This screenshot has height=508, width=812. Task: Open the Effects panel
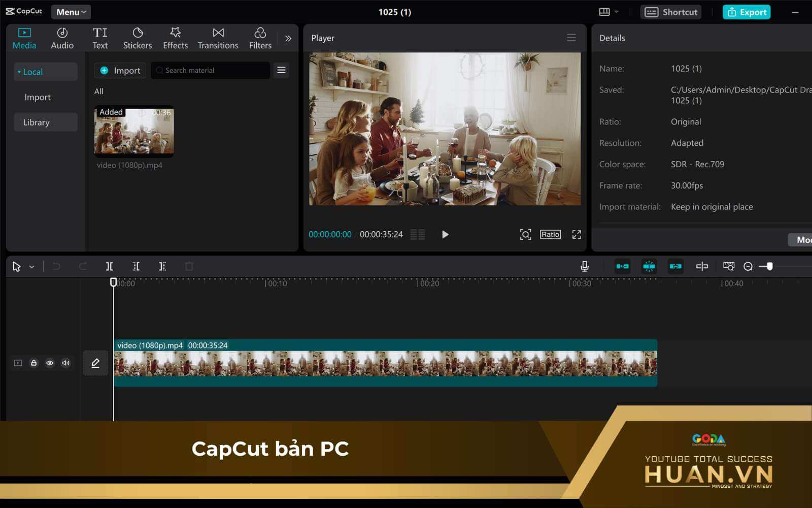click(x=175, y=39)
